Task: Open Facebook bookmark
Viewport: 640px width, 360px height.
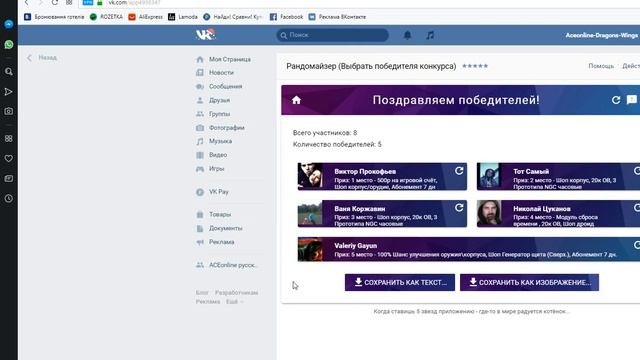Action: pyautogui.click(x=287, y=17)
